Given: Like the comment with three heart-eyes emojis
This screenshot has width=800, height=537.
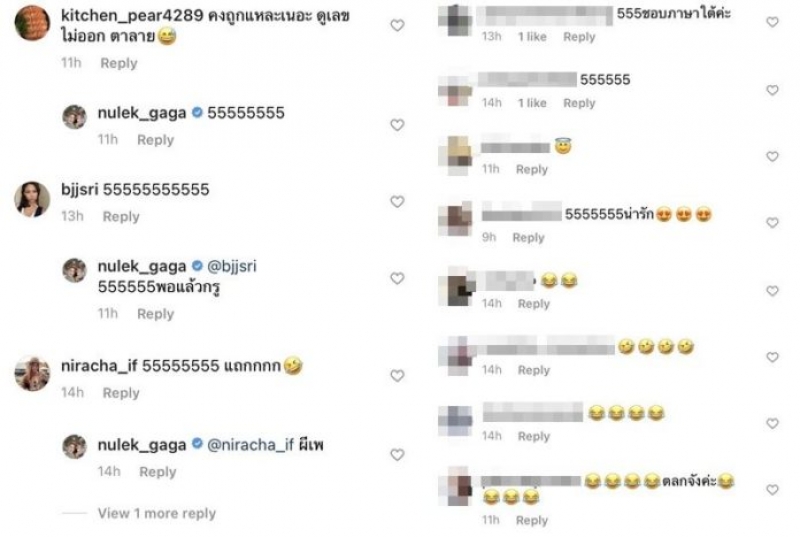Looking at the screenshot, I should 772,222.
